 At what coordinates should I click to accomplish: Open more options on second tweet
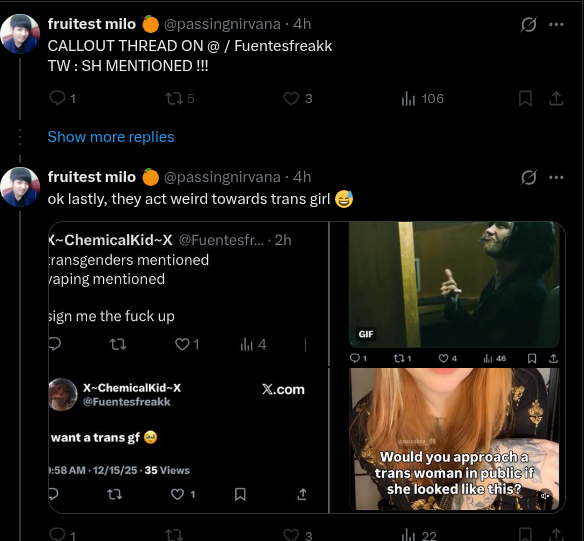[556, 178]
